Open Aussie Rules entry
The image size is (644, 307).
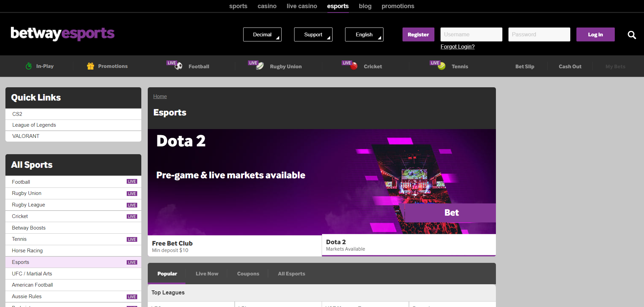[73, 297]
